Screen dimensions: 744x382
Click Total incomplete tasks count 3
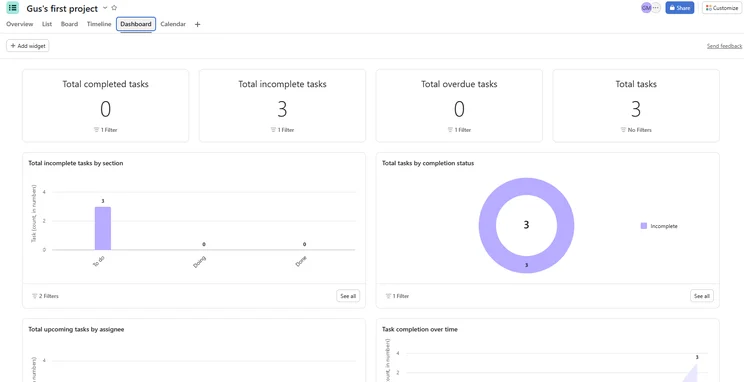click(282, 110)
